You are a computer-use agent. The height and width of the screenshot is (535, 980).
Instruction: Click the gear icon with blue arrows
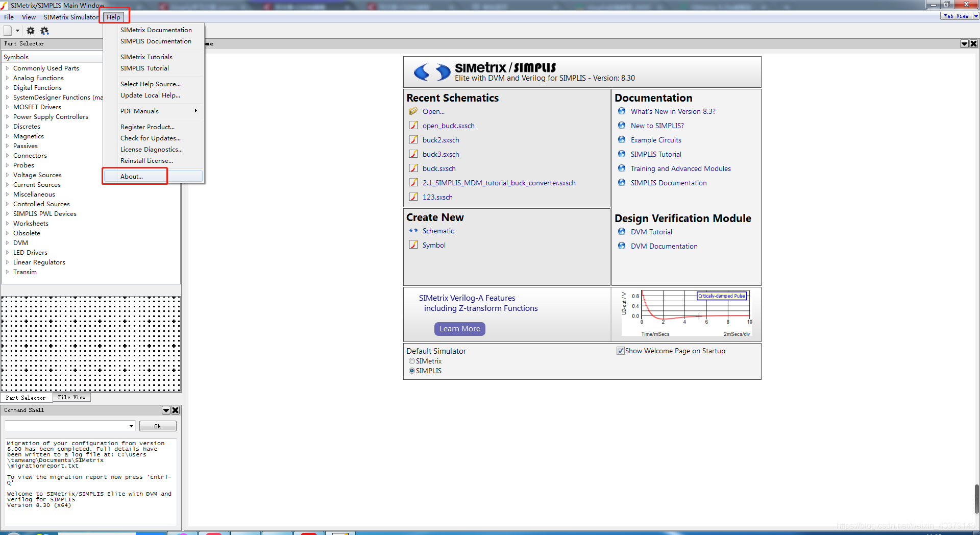44,31
